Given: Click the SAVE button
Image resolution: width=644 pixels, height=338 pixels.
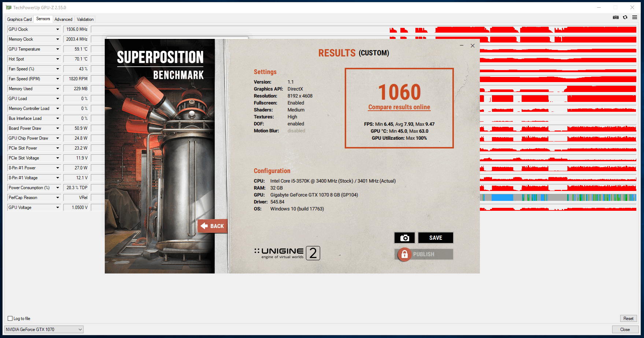Looking at the screenshot, I should pos(436,238).
